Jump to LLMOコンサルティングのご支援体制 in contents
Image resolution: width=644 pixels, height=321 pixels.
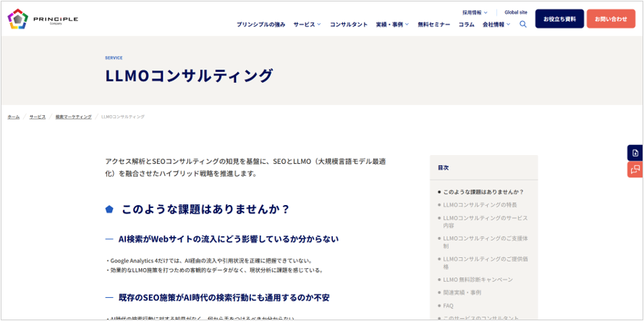[x=486, y=242]
